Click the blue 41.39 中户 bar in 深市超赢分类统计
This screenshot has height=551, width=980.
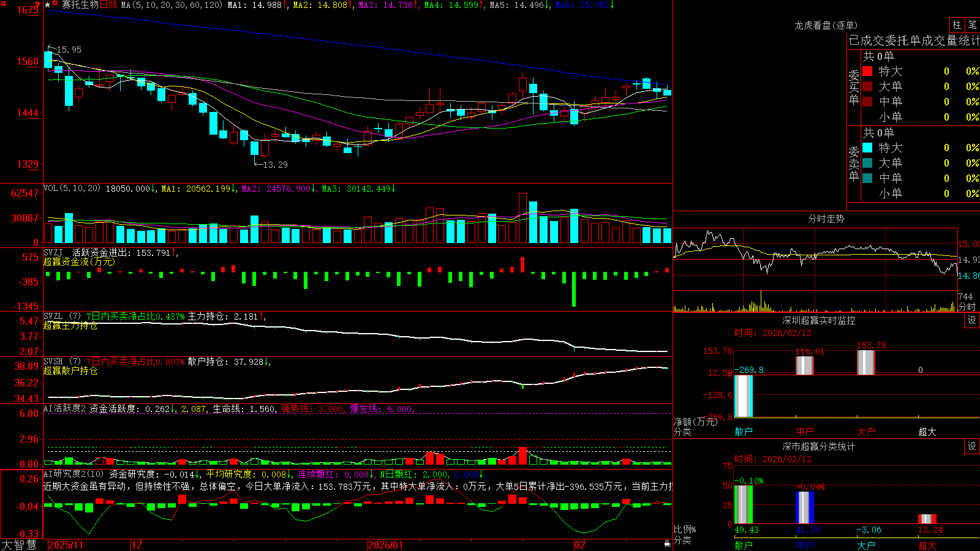[x=805, y=508]
